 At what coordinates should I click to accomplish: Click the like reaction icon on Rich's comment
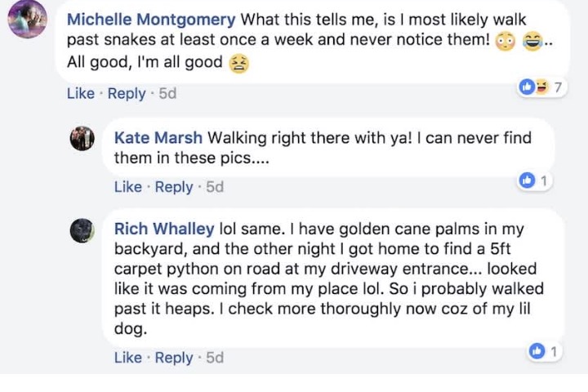click(x=537, y=351)
